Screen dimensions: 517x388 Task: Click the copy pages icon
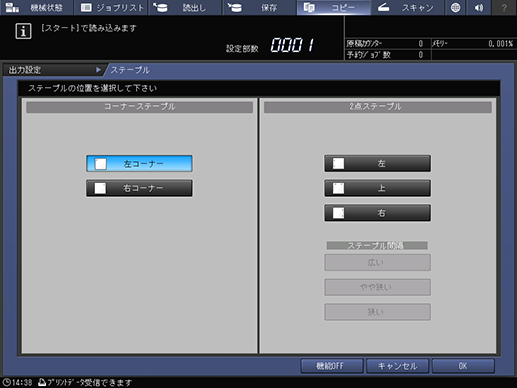(x=309, y=7)
